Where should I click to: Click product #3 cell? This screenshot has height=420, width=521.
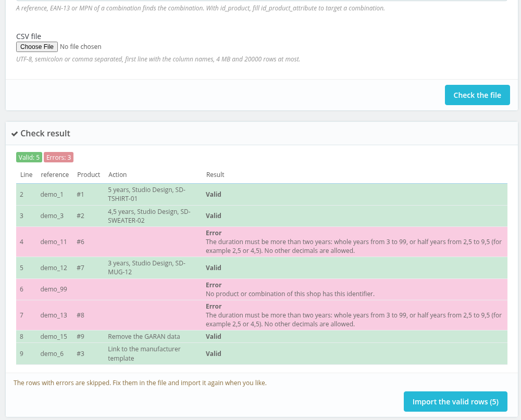coord(80,353)
